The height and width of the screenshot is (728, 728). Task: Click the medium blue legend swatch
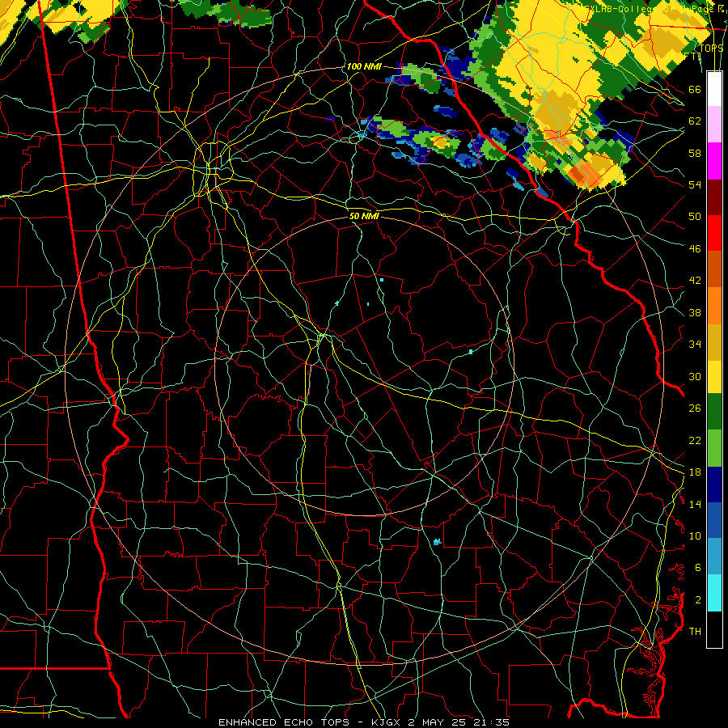coord(714,520)
